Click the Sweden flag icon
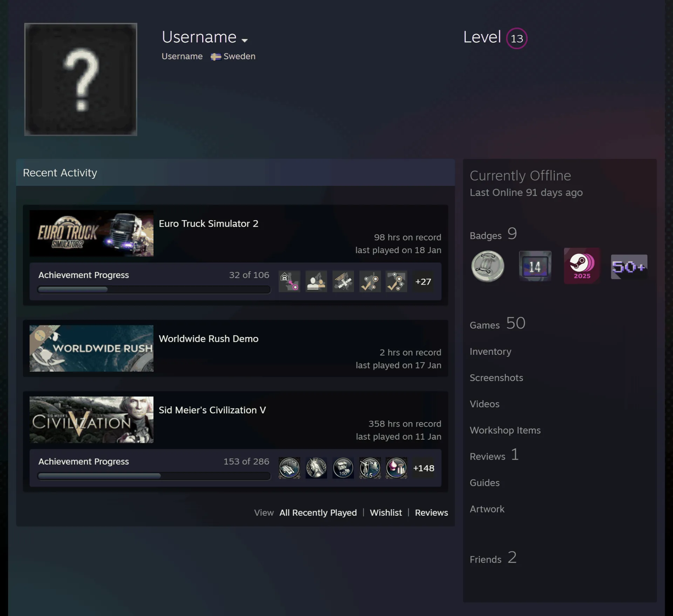This screenshot has height=616, width=673. tap(216, 56)
